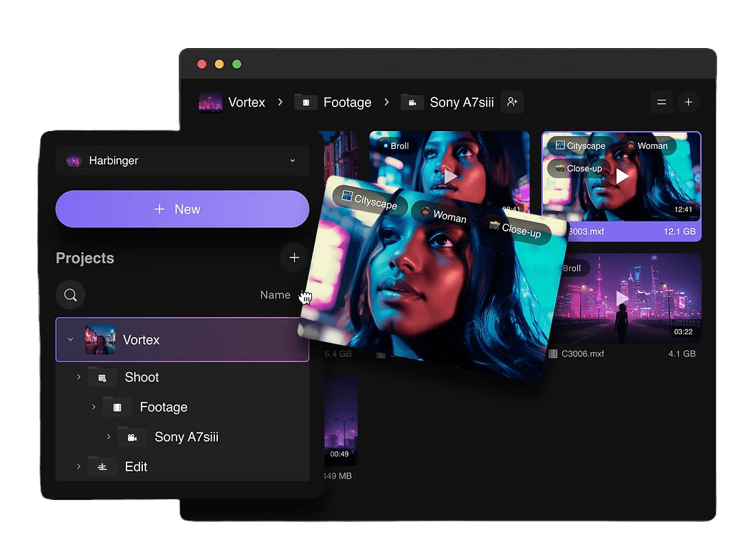
Task: Click the Shoot folder icon
Action: coord(102,378)
